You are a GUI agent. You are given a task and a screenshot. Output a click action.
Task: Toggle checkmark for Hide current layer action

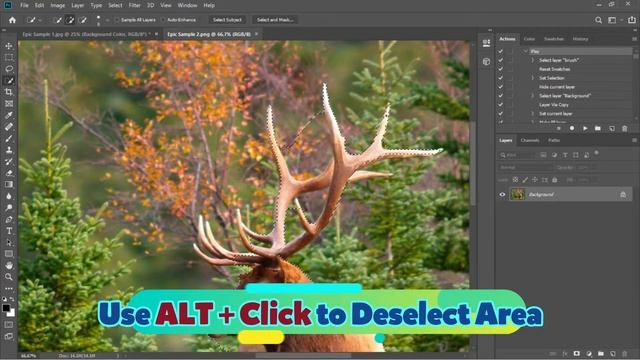(x=500, y=87)
